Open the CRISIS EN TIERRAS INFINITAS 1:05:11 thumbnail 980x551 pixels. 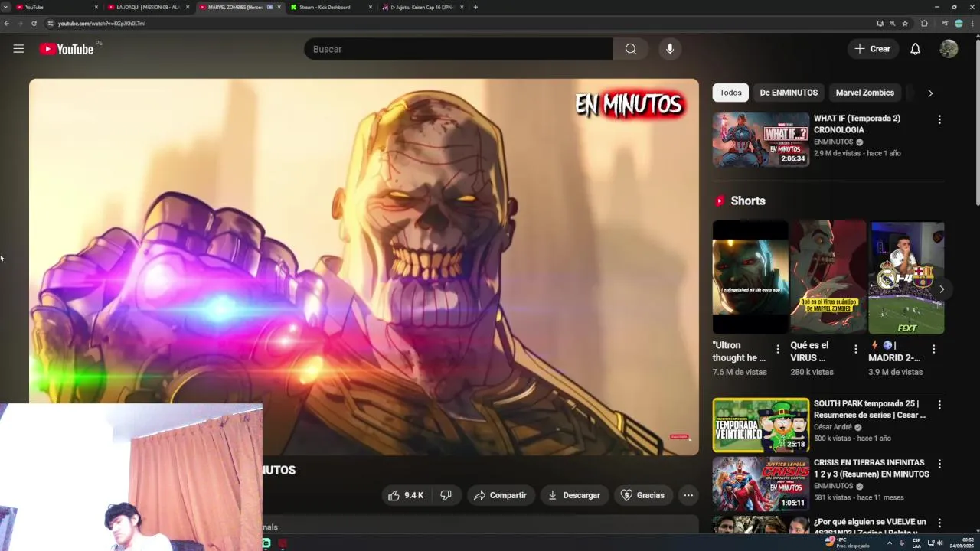coord(761,484)
